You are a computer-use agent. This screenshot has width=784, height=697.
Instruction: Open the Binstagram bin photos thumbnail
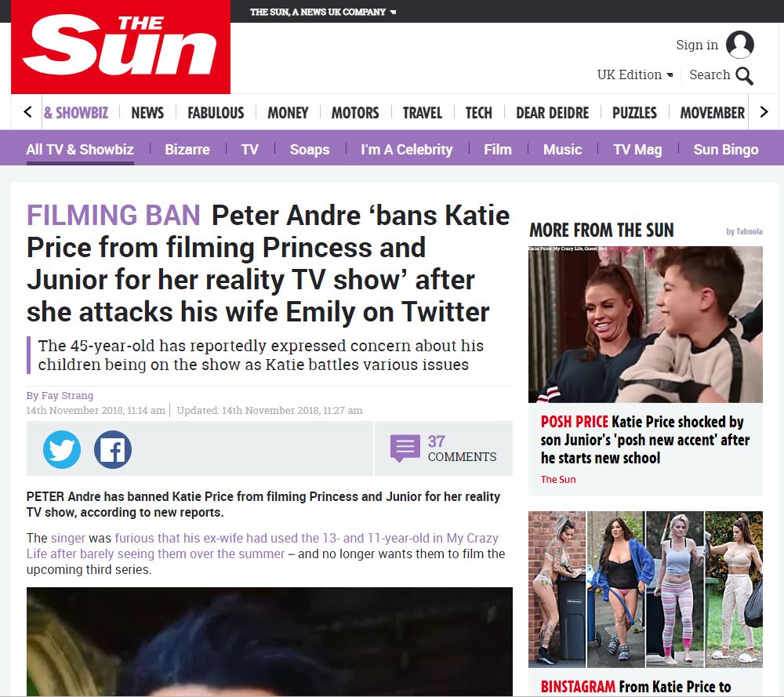pos(645,590)
